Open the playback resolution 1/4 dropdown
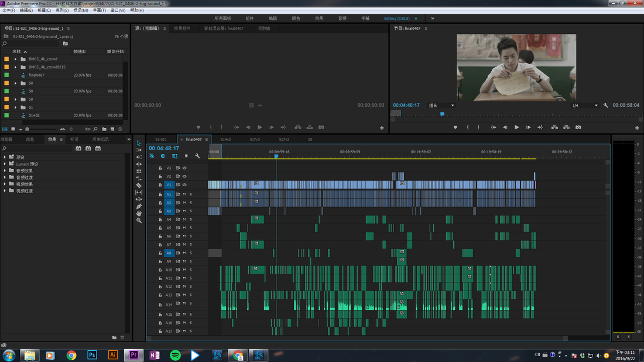Viewport: 644px width, 362px height. 585,105
